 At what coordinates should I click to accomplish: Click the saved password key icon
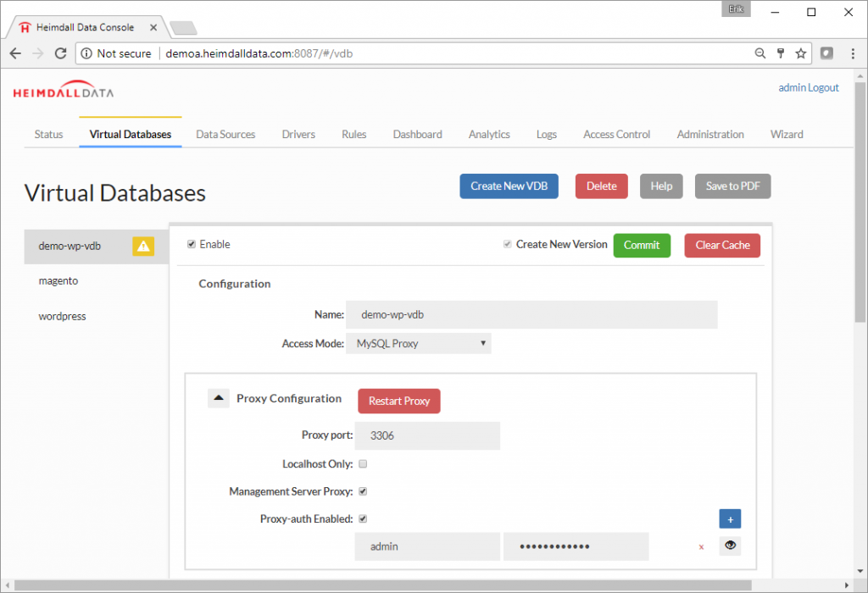781,53
